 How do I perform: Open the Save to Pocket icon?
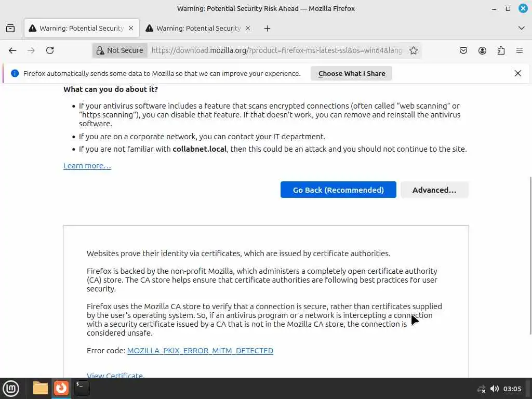pyautogui.click(x=463, y=50)
